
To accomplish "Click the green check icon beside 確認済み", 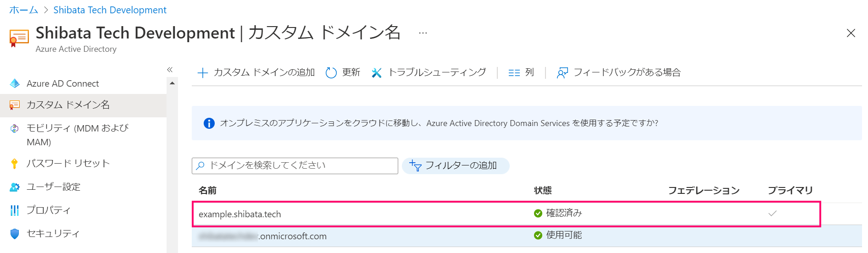I will coord(538,213).
